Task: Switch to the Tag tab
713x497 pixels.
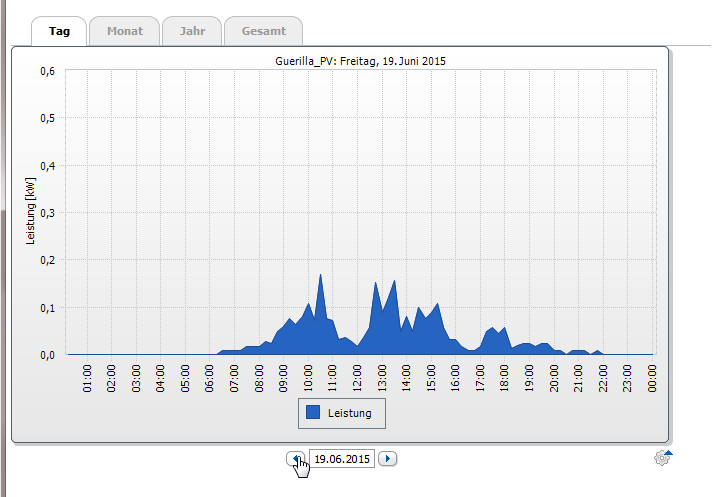Action: point(59,31)
